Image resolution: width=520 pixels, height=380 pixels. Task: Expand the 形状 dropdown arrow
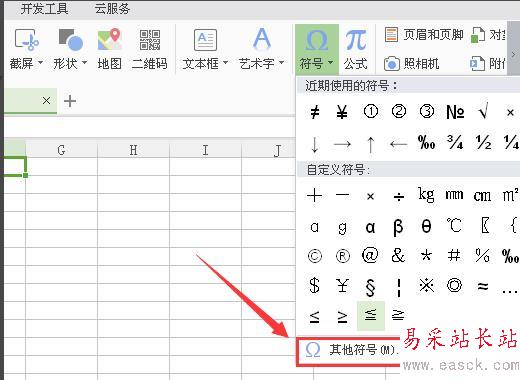coord(84,62)
